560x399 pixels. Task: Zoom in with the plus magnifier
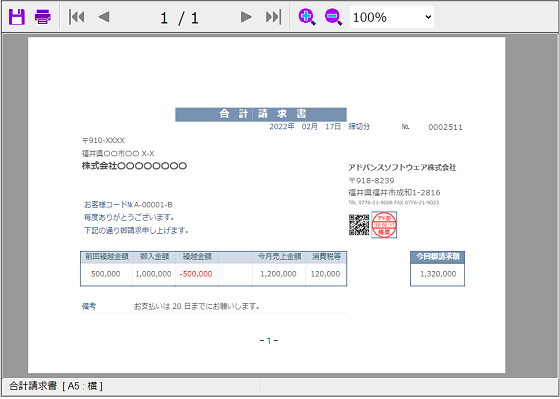307,17
